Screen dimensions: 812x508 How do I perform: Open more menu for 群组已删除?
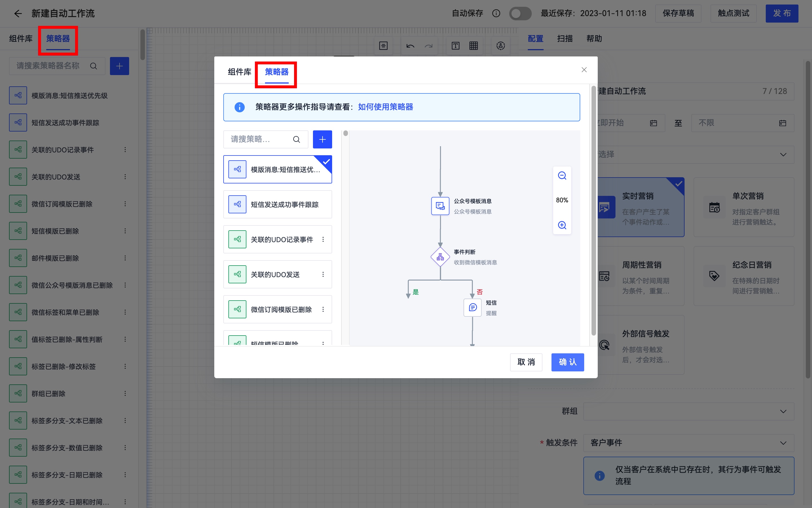125,393
